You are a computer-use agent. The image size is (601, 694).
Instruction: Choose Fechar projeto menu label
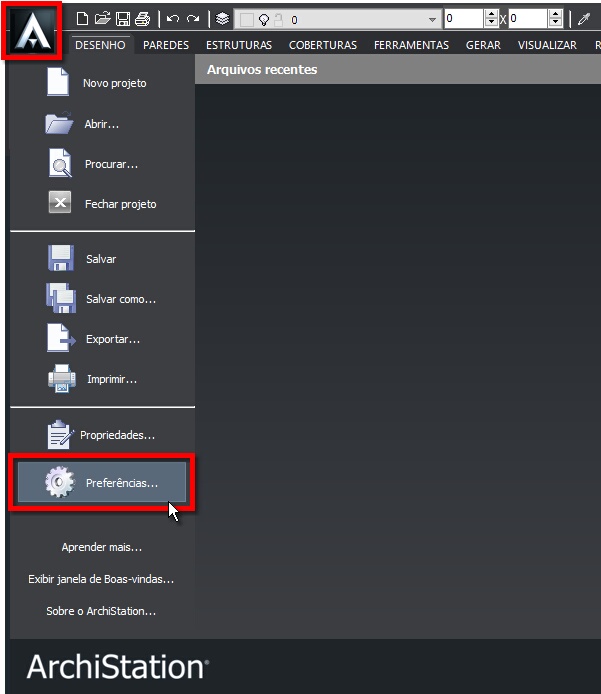[x=120, y=204]
